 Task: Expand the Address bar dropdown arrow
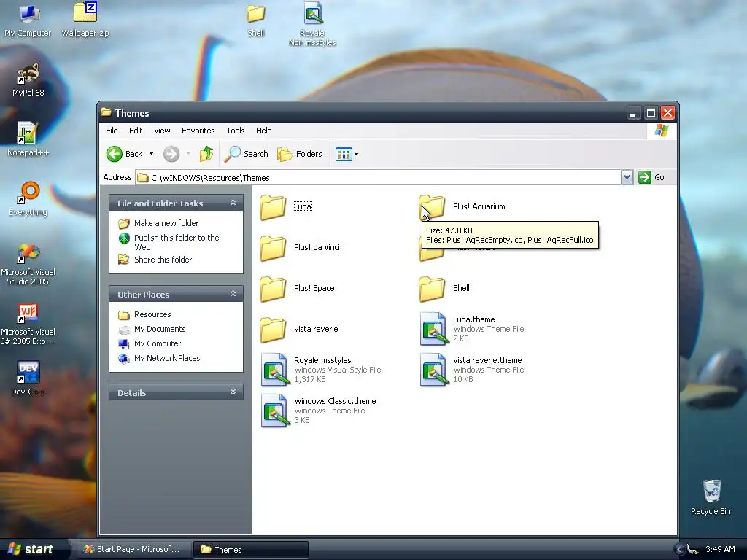pyautogui.click(x=627, y=177)
